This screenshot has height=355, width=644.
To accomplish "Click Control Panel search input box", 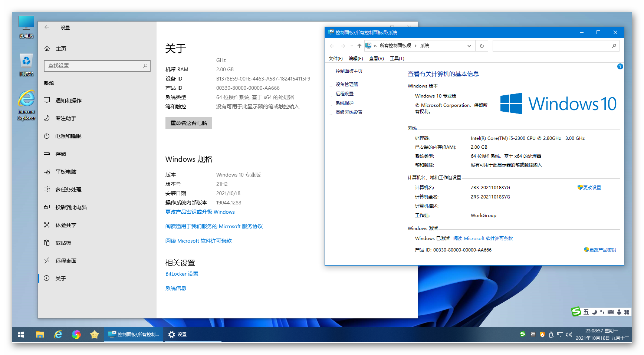I will point(556,46).
